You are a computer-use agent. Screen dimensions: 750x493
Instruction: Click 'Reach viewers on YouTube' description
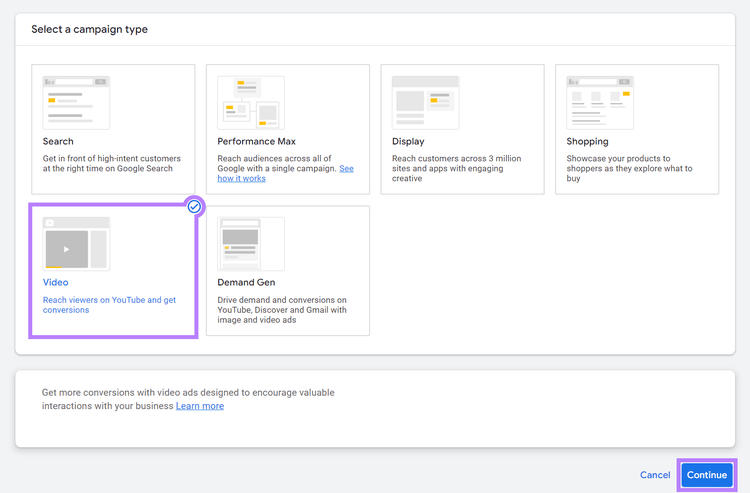(110, 305)
